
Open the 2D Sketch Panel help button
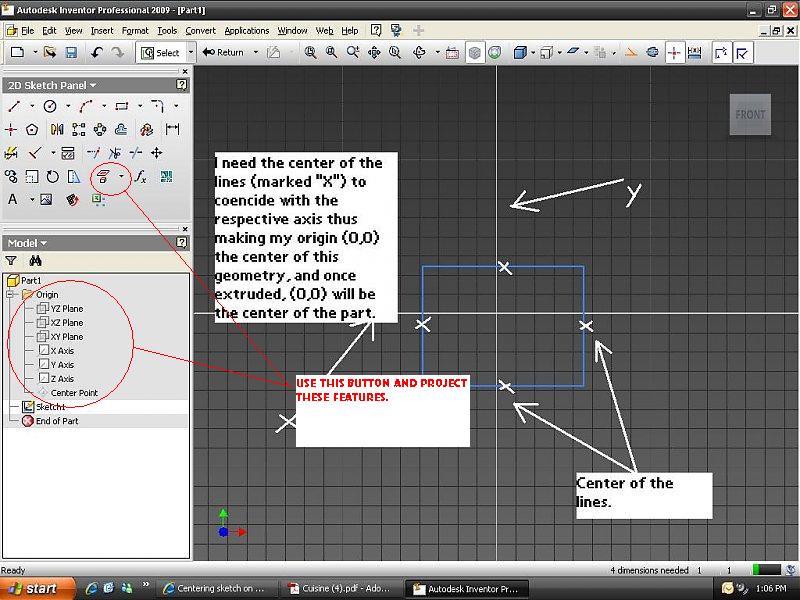click(x=182, y=85)
